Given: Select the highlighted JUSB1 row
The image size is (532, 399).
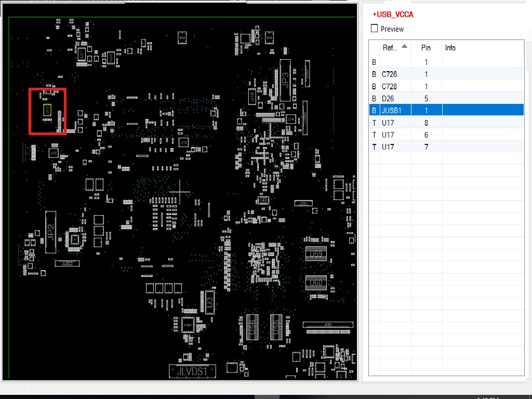Looking at the screenshot, I should pyautogui.click(x=446, y=110).
